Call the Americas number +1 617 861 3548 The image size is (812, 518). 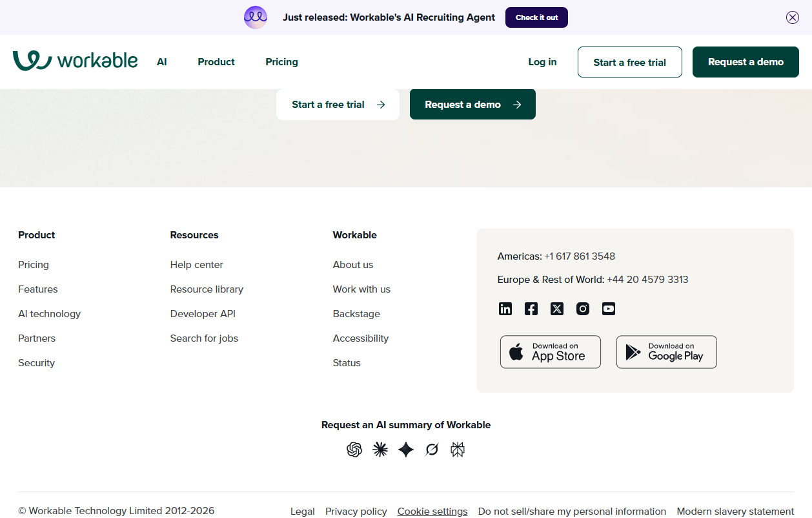[x=580, y=256]
